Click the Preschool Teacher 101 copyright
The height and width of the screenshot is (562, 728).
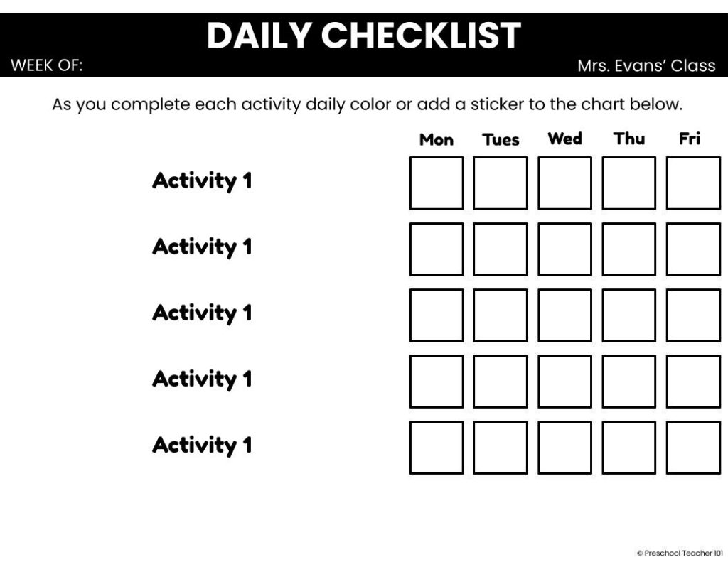coord(680,552)
